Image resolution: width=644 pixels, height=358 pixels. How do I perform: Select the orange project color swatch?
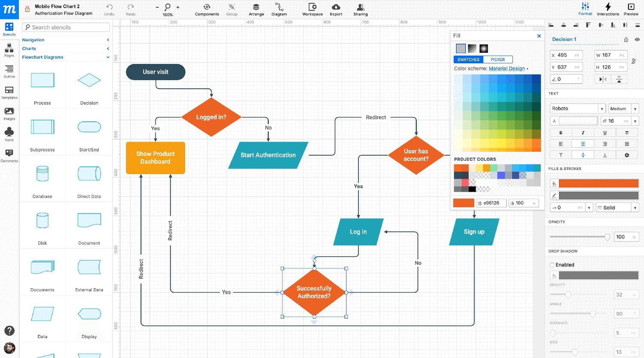pyautogui.click(x=458, y=168)
